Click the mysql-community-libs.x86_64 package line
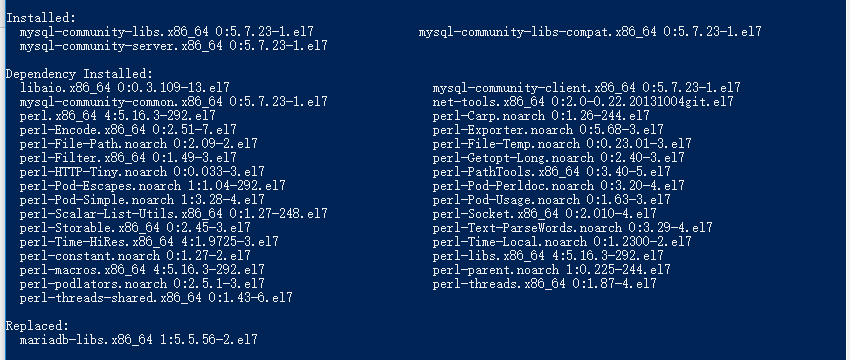 [x=166, y=32]
